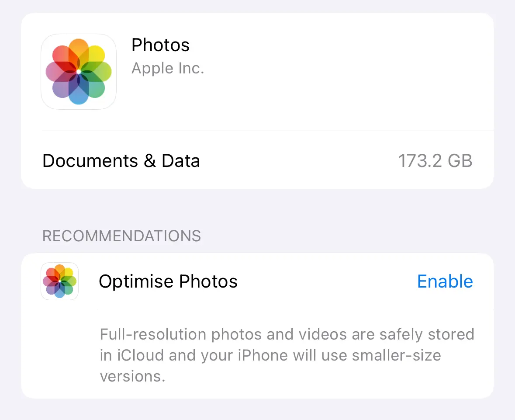The width and height of the screenshot is (515, 420).
Task: Click the Full-resolution photos description text
Action: 287,355
